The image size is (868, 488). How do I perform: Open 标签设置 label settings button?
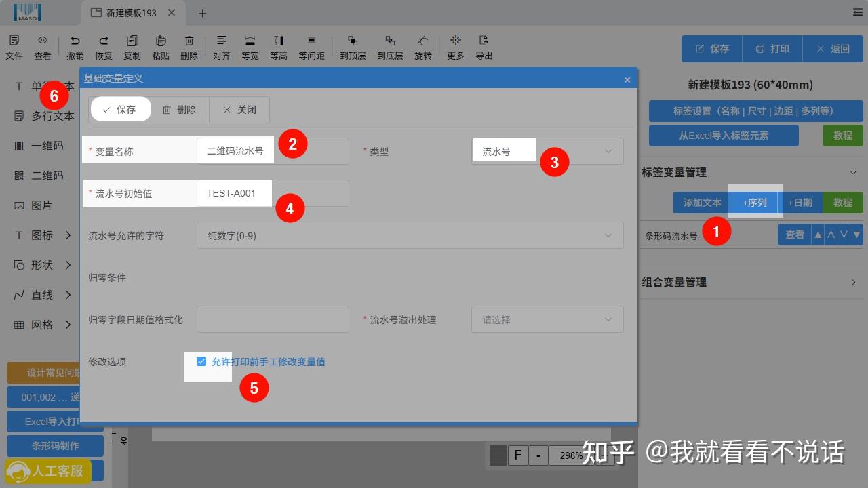[756, 110]
